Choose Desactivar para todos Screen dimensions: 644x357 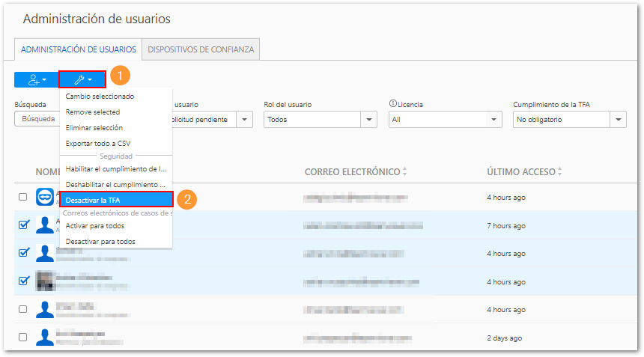[116, 241]
